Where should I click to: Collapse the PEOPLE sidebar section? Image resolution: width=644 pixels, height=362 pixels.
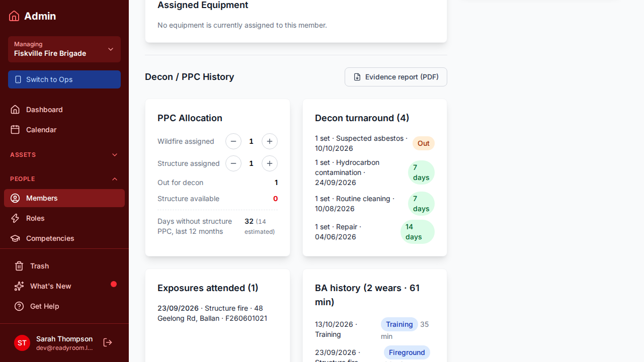click(x=64, y=179)
